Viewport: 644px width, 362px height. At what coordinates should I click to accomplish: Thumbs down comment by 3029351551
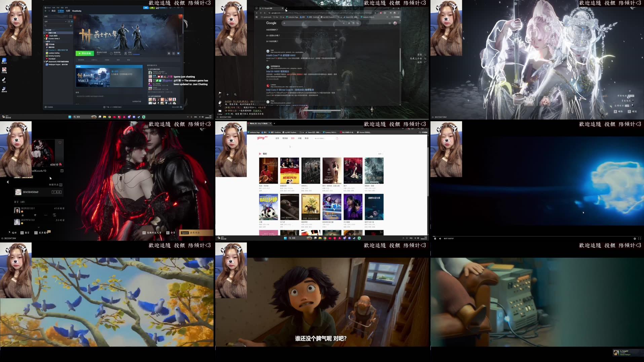coord(35,215)
